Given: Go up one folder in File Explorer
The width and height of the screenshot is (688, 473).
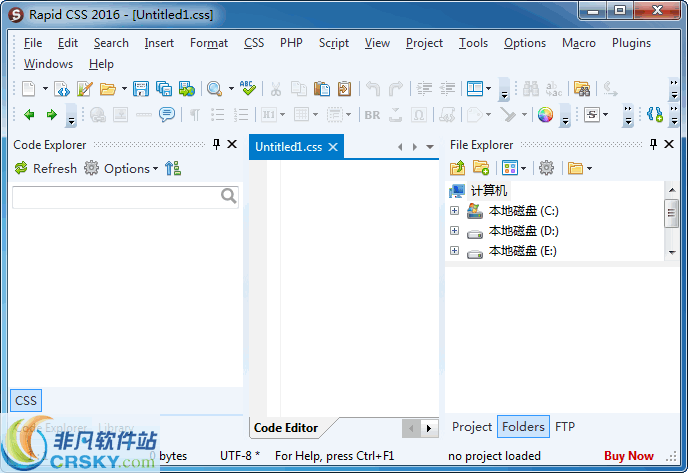Looking at the screenshot, I should tap(457, 168).
